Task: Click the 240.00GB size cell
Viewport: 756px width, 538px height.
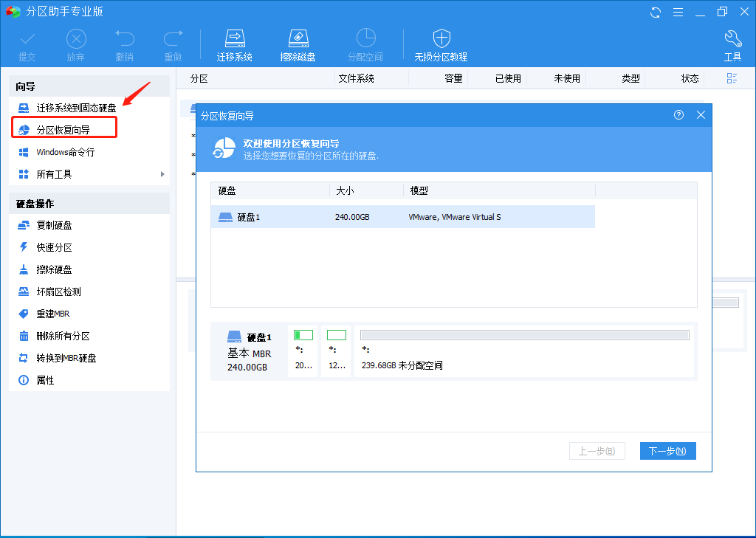Action: pyautogui.click(x=352, y=217)
